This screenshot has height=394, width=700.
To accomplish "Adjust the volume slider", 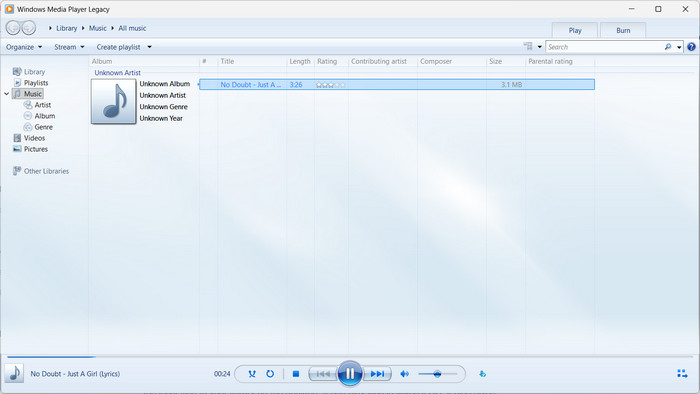I will [438, 374].
